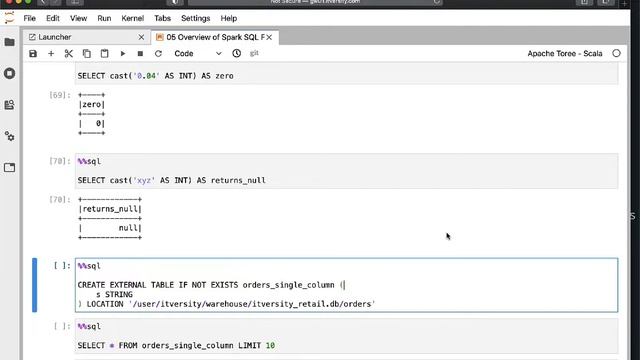Click the blue active cell collapser bar

35,285
